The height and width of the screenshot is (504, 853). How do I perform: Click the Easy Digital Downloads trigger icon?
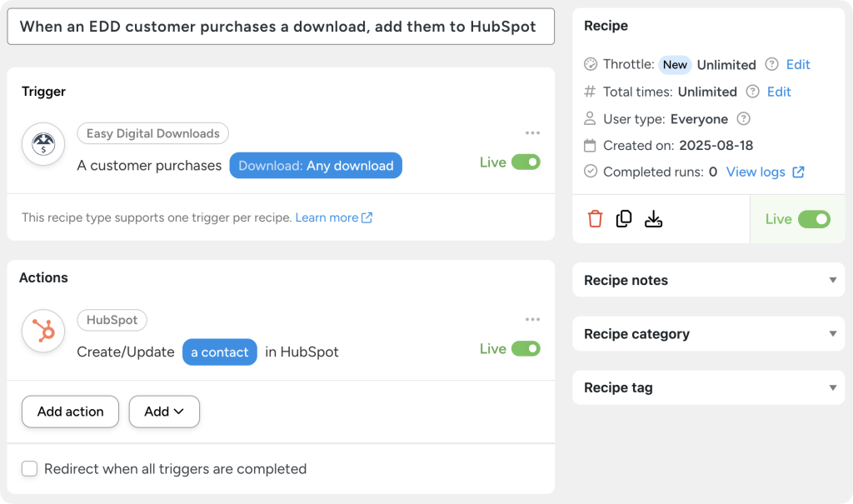click(x=42, y=144)
